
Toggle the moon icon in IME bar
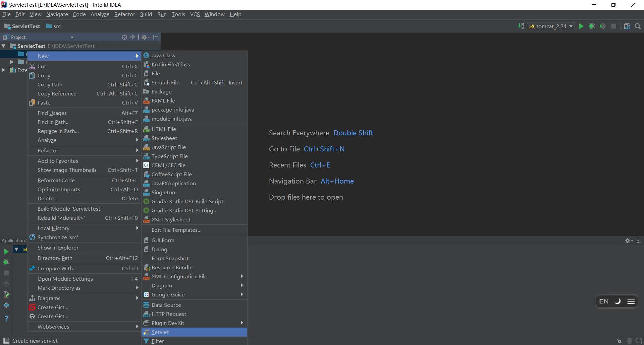(618, 301)
